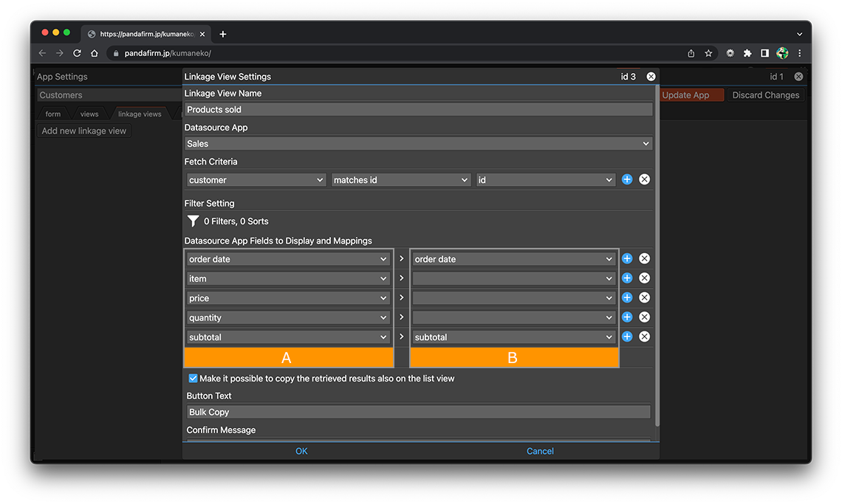Switch to the views tab
842x504 pixels.
click(x=89, y=114)
